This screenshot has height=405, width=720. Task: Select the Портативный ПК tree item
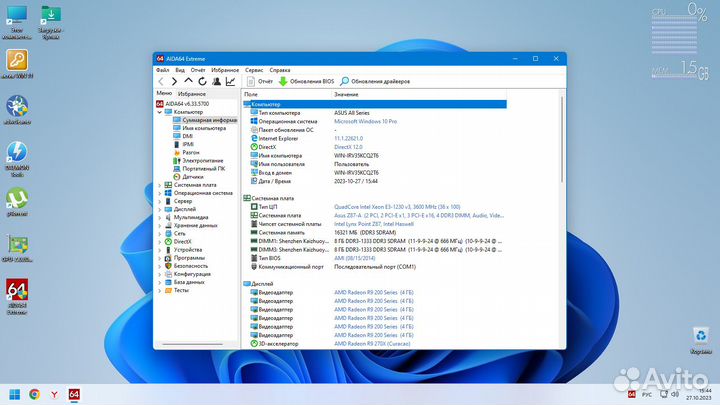199,169
